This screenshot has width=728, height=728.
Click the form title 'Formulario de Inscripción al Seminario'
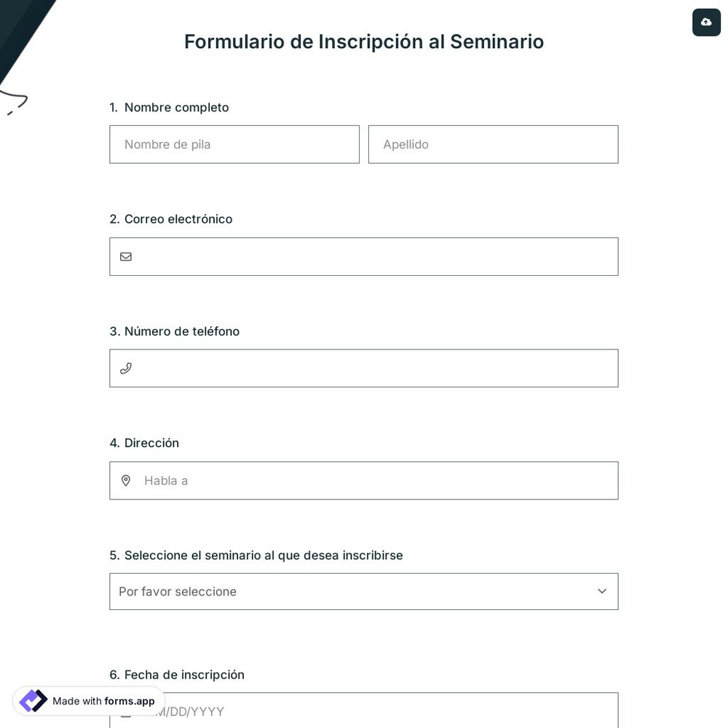pyautogui.click(x=364, y=41)
